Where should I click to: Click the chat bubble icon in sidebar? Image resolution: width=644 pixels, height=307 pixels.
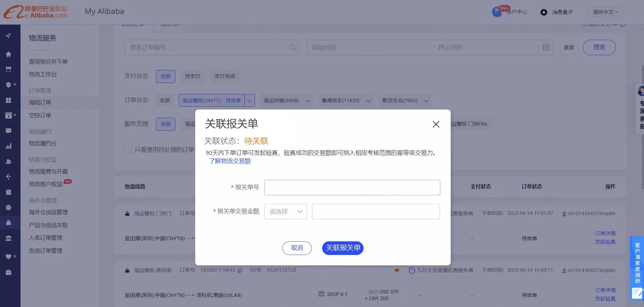[x=8, y=131]
